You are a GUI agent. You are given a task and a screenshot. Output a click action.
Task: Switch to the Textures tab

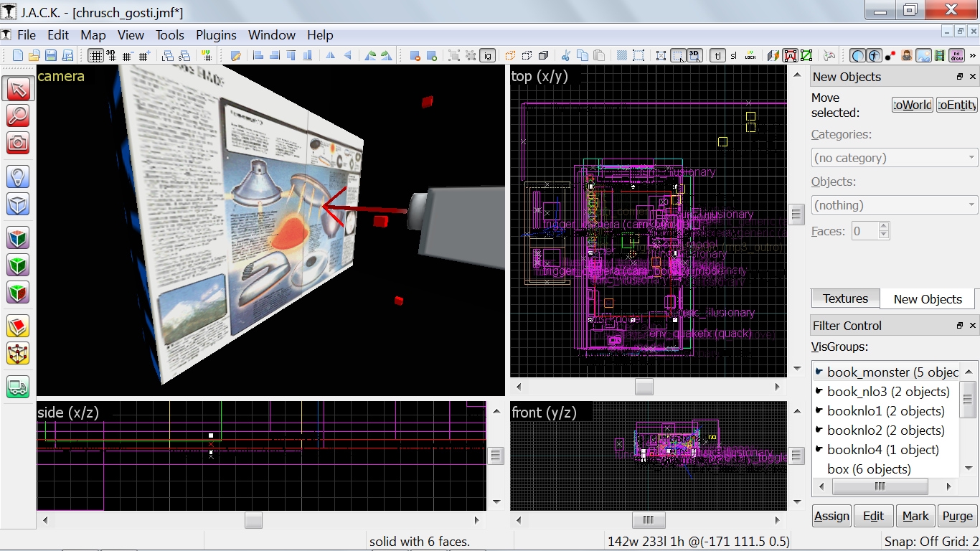click(845, 298)
